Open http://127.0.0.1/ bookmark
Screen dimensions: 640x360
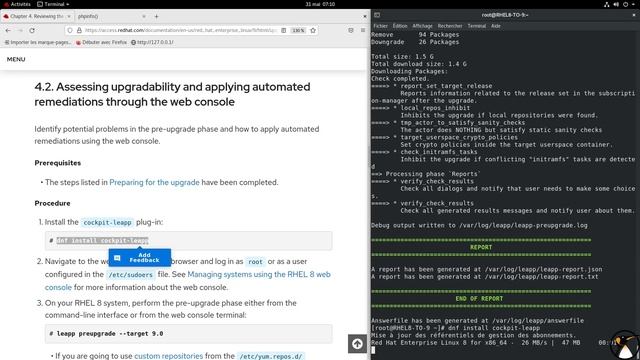click(x=152, y=42)
